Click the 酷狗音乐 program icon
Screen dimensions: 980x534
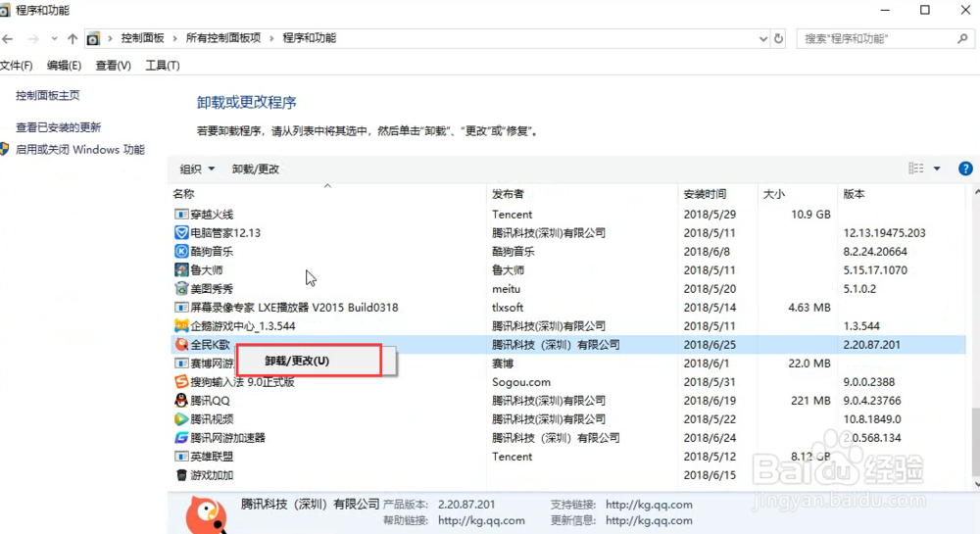[x=181, y=251]
